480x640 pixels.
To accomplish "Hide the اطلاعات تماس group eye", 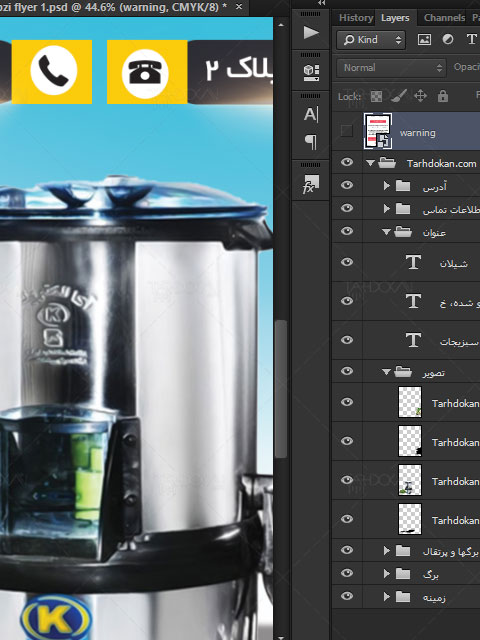I will pyautogui.click(x=347, y=208).
